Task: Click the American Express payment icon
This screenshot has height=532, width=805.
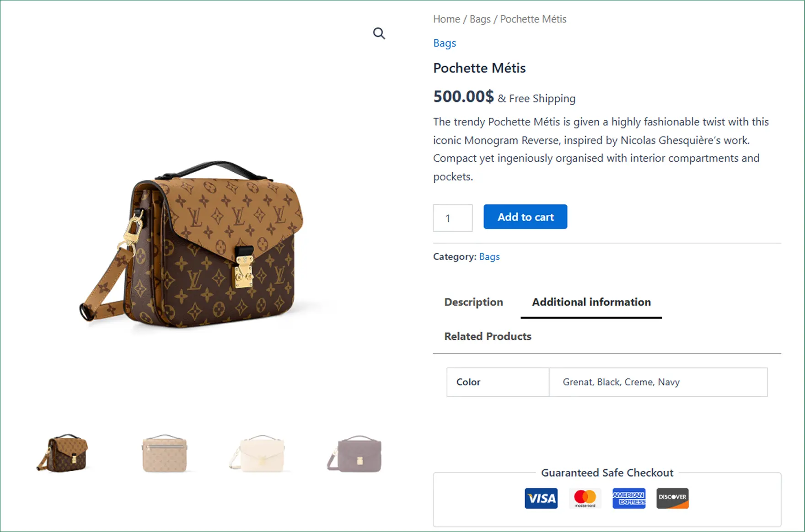Action: [x=629, y=498]
